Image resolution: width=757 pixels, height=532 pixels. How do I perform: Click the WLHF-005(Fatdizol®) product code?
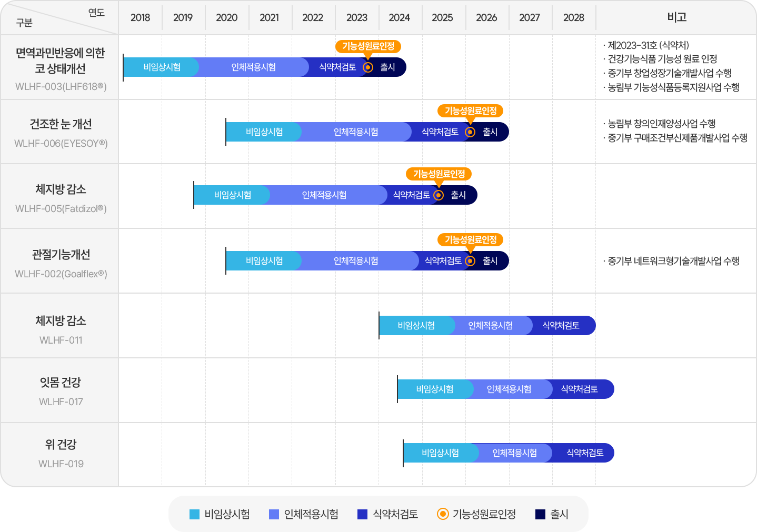pos(61,209)
